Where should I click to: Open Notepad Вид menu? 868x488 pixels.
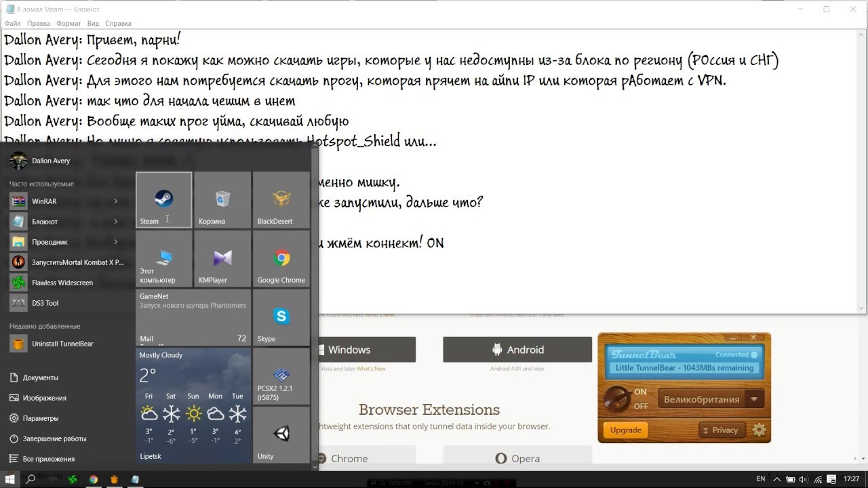(x=93, y=23)
